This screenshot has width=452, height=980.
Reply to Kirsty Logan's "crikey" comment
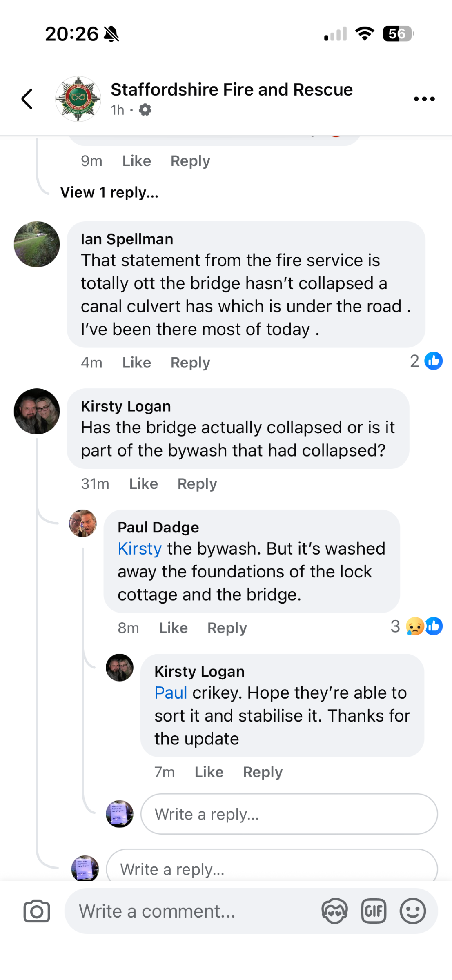(263, 772)
